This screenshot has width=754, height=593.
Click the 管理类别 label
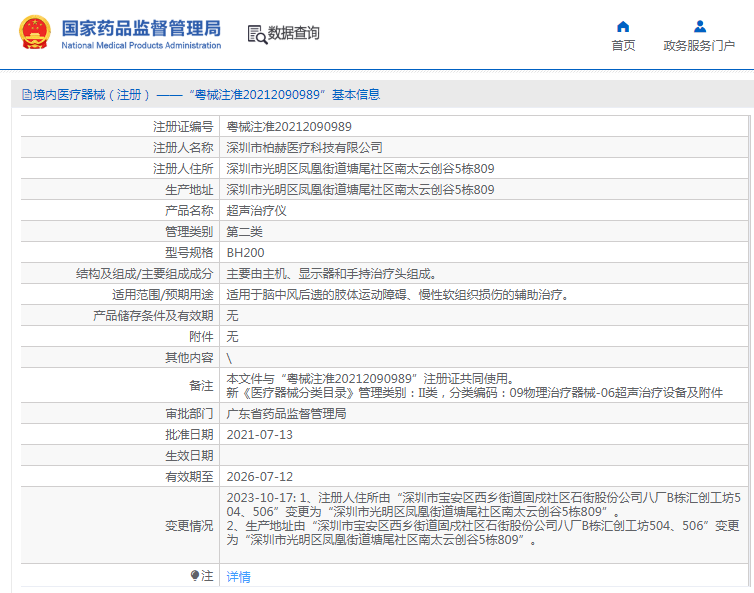(189, 232)
